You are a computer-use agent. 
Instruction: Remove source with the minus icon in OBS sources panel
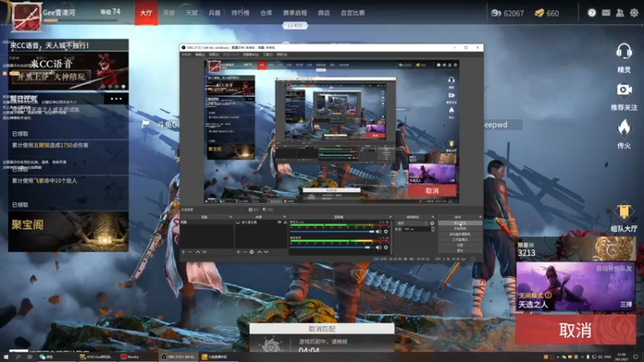point(245,252)
